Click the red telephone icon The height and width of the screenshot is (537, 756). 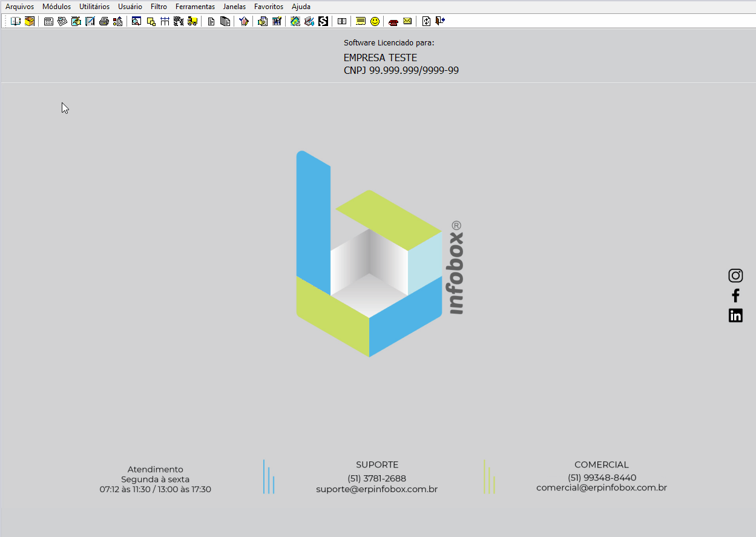point(393,21)
